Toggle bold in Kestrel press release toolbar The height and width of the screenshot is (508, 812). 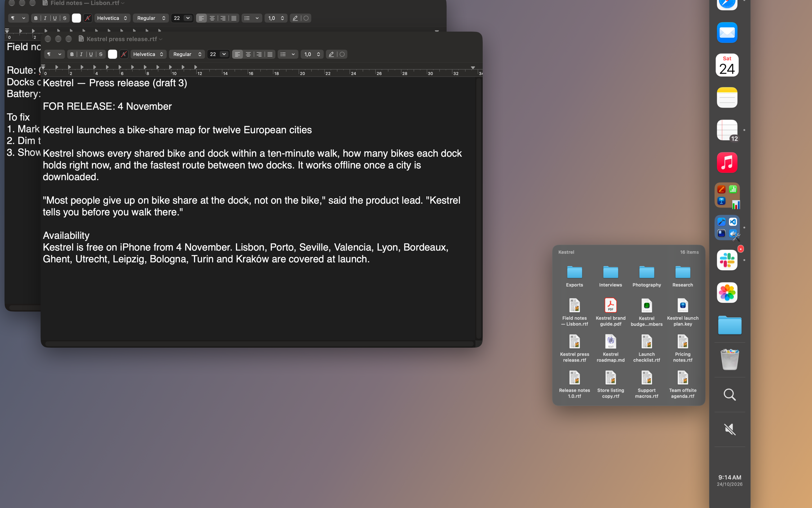pyautogui.click(x=72, y=54)
